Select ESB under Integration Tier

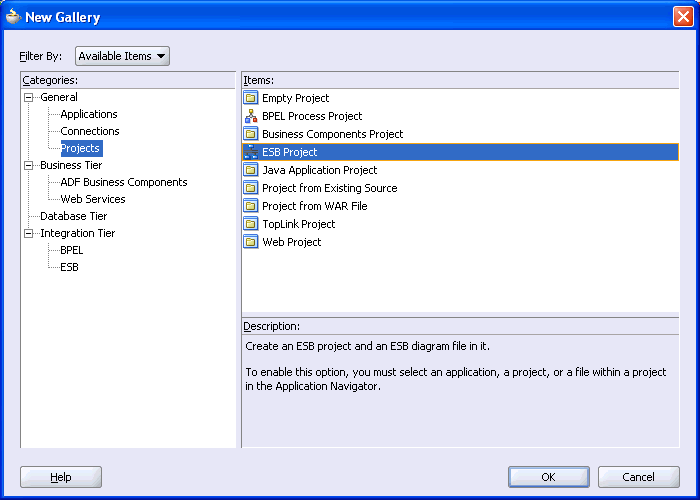[69, 267]
